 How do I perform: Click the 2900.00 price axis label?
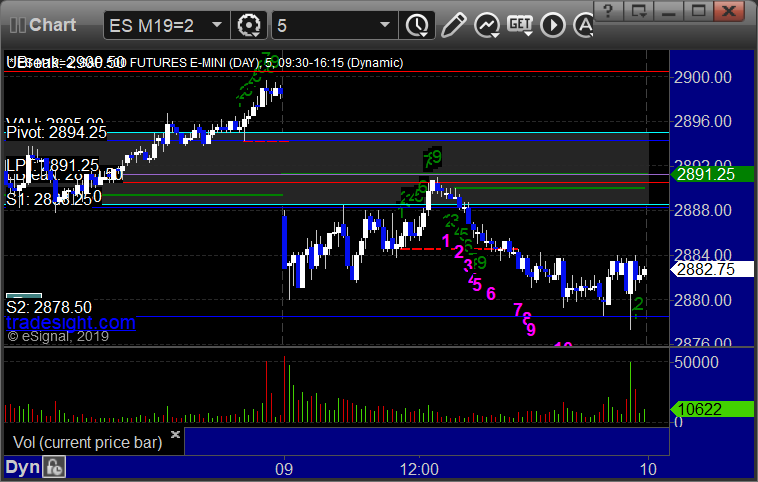pyautogui.click(x=702, y=77)
